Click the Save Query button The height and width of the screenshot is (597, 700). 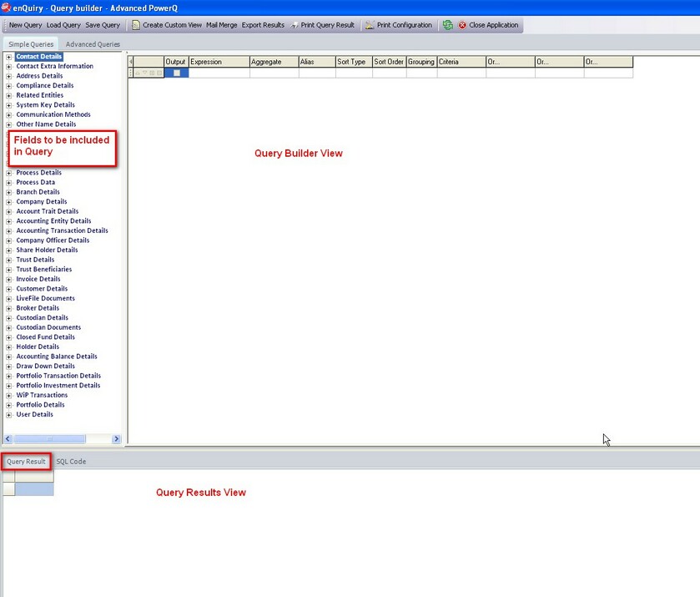(103, 25)
